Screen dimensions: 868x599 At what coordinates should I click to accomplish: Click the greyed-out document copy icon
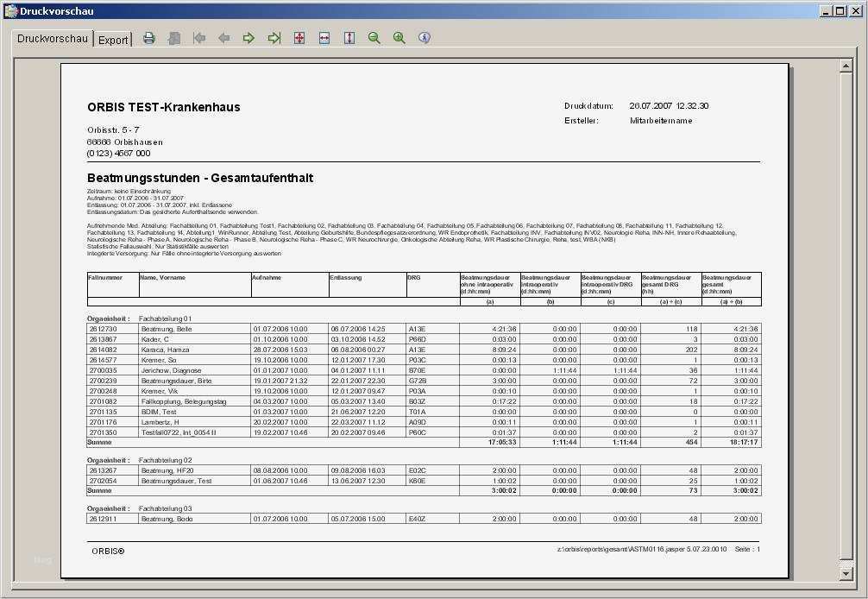(x=173, y=38)
